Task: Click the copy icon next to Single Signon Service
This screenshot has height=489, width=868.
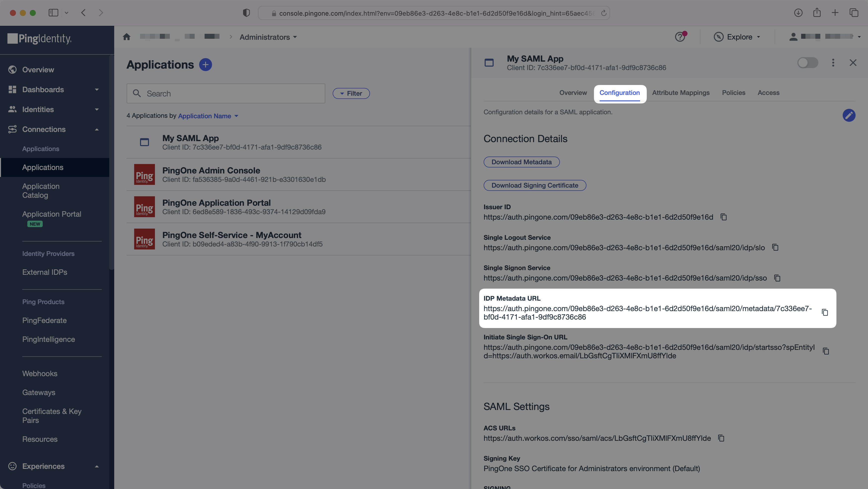Action: (777, 278)
